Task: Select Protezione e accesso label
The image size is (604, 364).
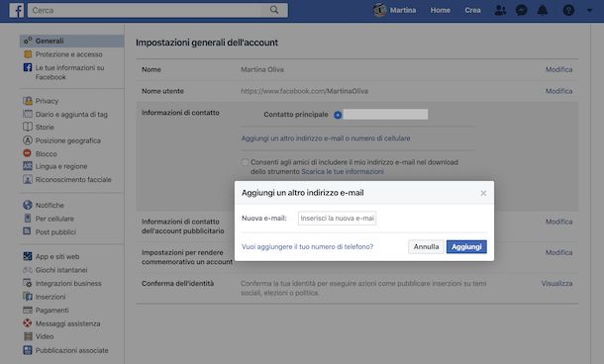Action: (x=69, y=54)
